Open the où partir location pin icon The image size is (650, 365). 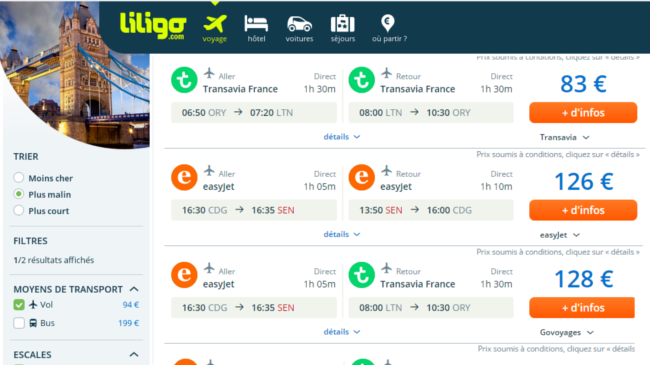[388, 23]
